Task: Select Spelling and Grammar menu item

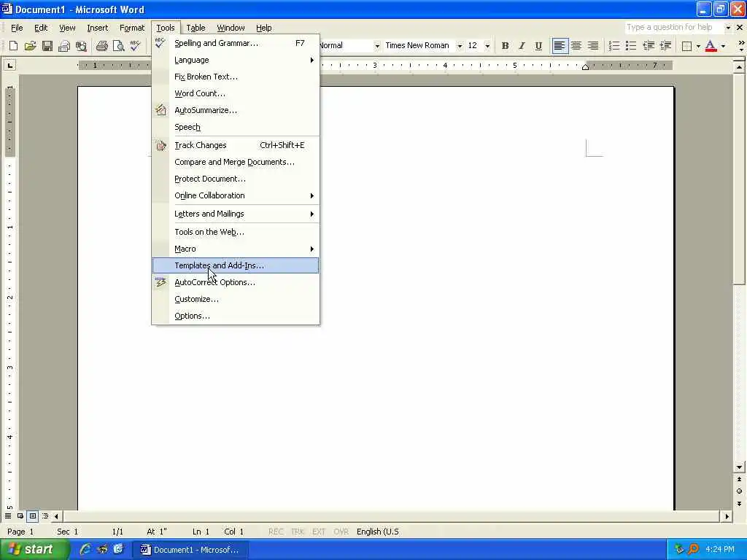Action: click(236, 43)
